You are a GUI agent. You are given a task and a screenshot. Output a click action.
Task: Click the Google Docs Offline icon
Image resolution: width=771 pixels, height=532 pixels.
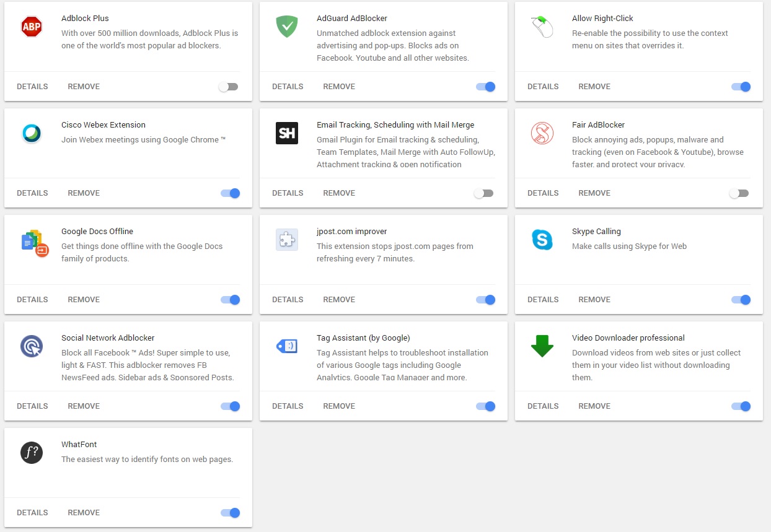pyautogui.click(x=34, y=242)
